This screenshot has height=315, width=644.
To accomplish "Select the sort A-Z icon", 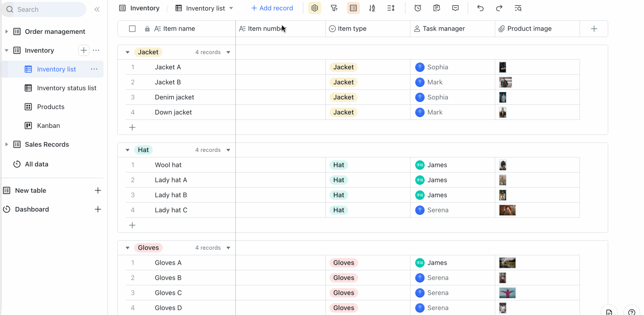I will coord(372,8).
